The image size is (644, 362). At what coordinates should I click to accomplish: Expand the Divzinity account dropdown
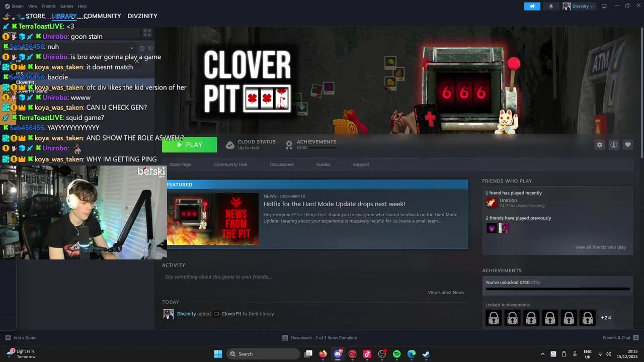point(579,6)
